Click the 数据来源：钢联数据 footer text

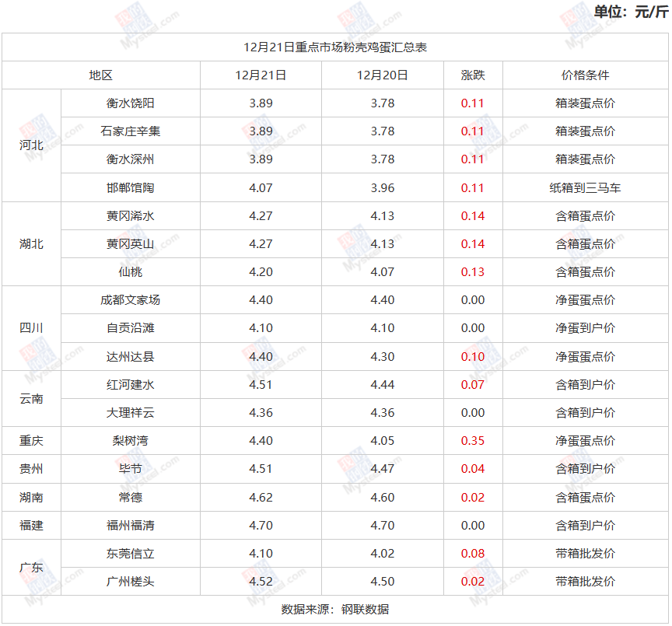[335, 610]
